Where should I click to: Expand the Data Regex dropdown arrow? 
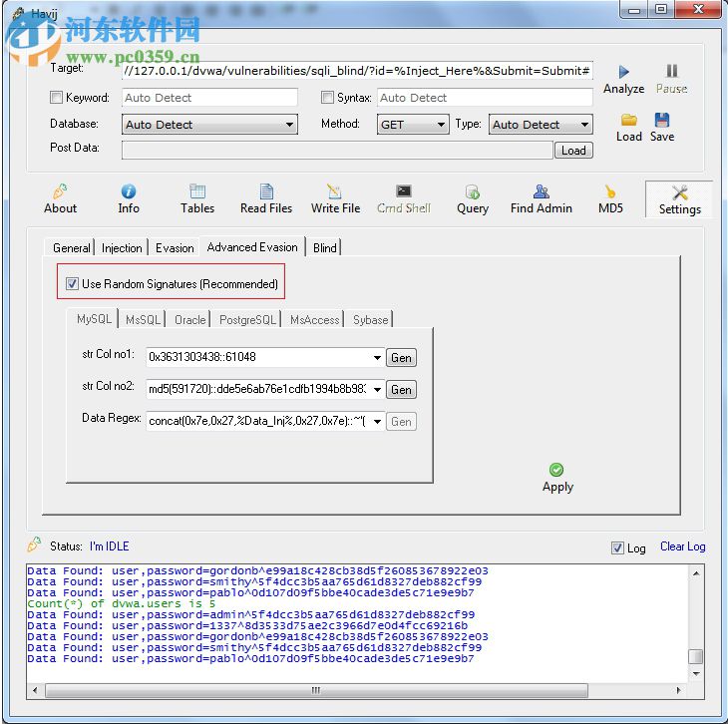click(x=377, y=422)
